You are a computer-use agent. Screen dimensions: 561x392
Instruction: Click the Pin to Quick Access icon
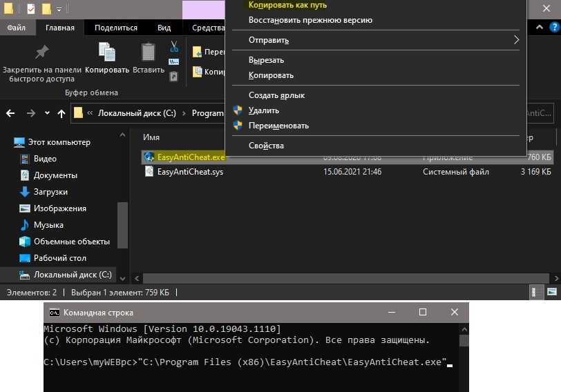pos(42,52)
